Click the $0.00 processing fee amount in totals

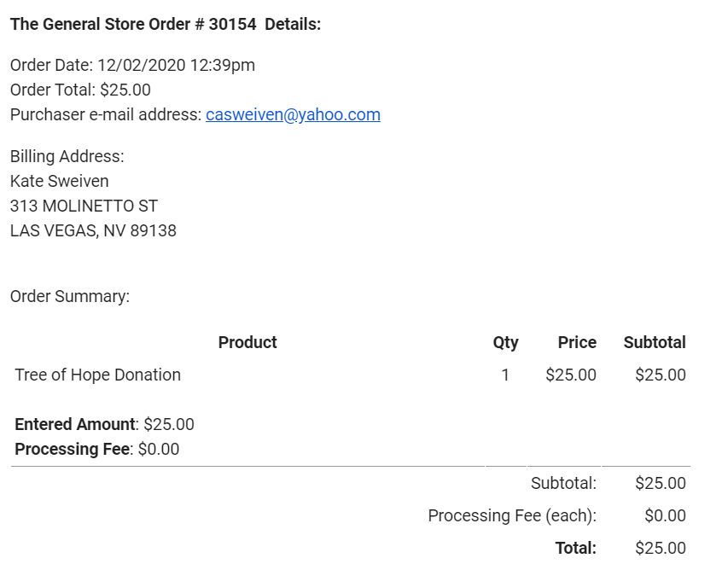[x=665, y=515]
